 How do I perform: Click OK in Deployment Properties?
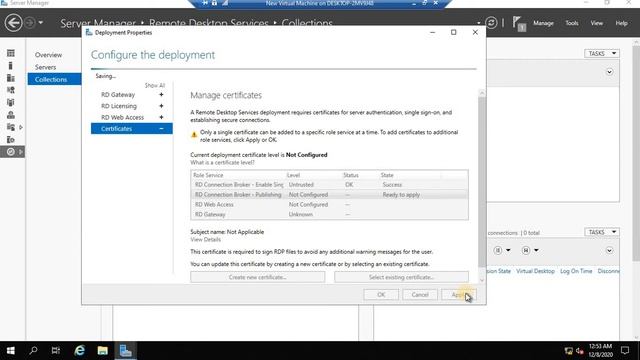coord(381,295)
